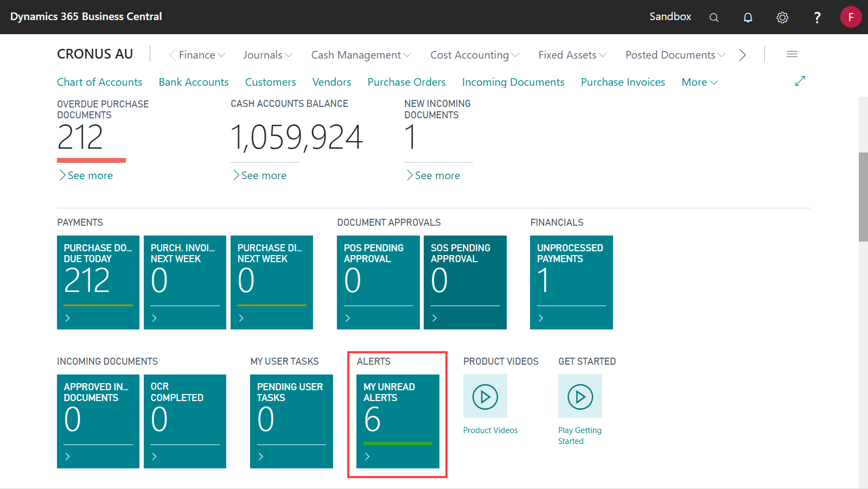Open Purchase Orders list
Viewport: 868px width, 489px height.
pos(406,82)
